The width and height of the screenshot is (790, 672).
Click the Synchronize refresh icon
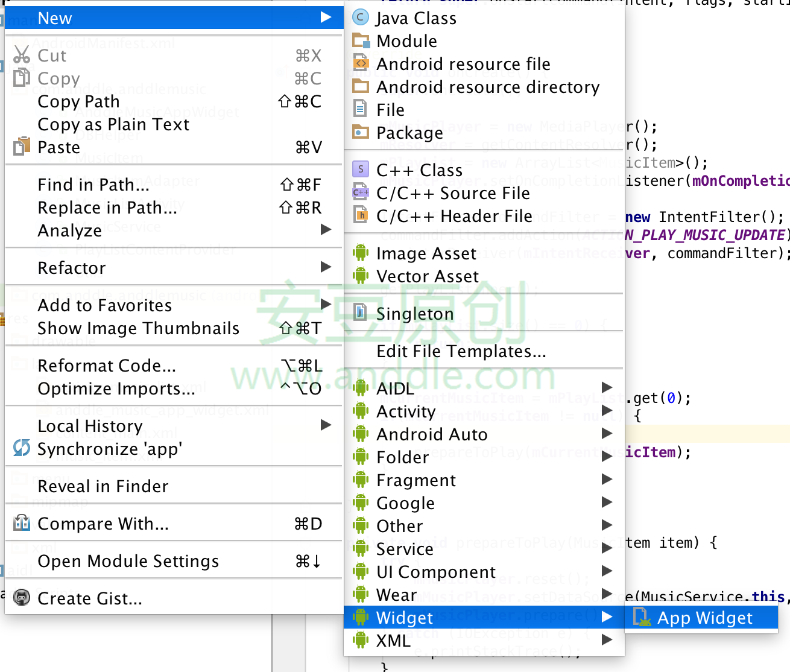pos(22,448)
